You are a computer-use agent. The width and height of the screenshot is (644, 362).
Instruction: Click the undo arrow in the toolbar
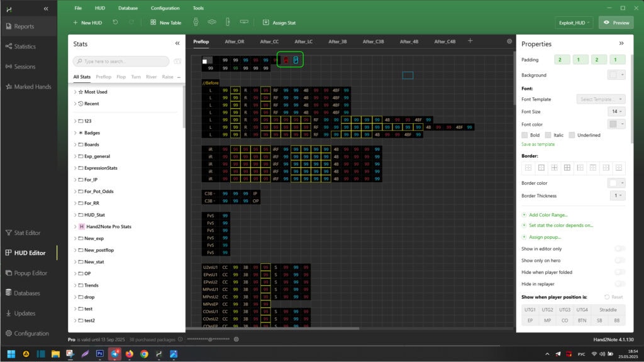point(115,23)
